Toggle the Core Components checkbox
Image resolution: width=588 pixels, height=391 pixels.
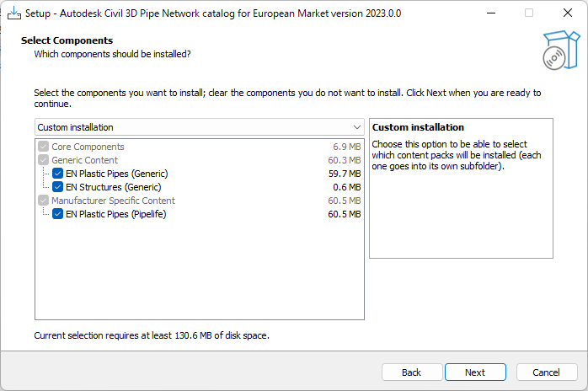44,147
